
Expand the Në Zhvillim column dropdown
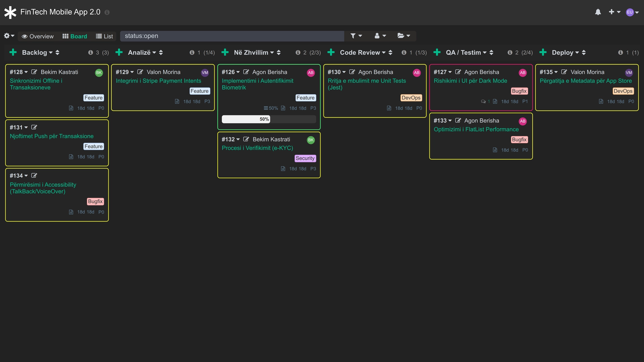pos(272,52)
